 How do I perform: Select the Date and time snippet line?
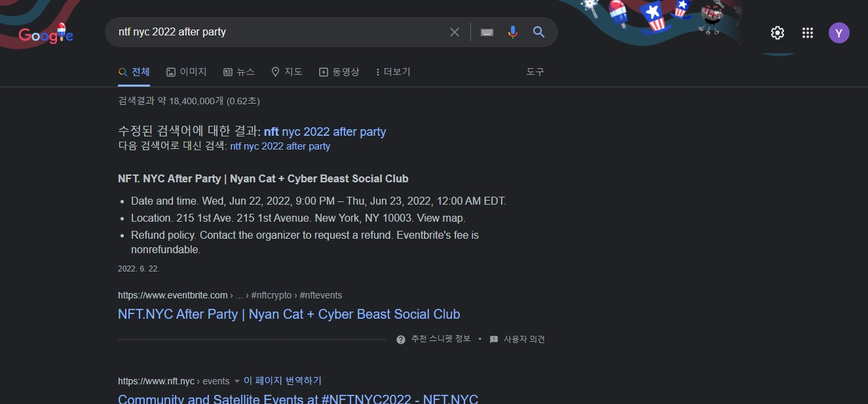[x=318, y=201]
